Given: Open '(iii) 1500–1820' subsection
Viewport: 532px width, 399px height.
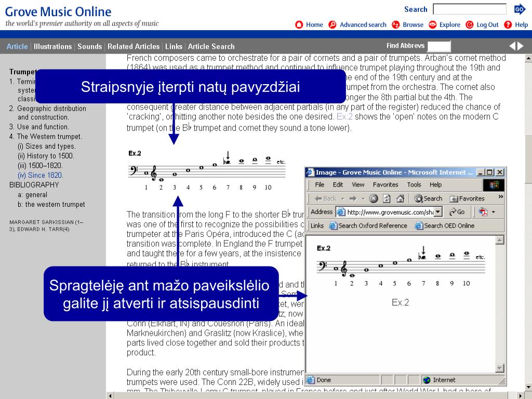Looking at the screenshot, I should 40,166.
